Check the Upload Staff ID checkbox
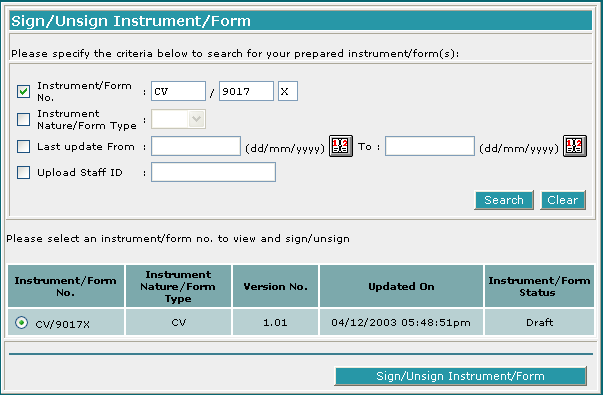The width and height of the screenshot is (603, 395). [x=23, y=172]
